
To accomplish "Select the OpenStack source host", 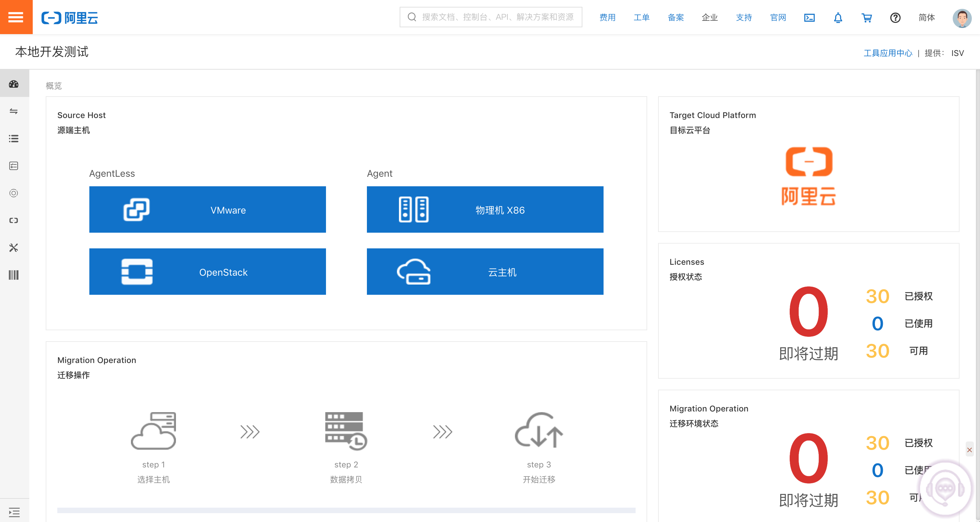I will tap(207, 272).
